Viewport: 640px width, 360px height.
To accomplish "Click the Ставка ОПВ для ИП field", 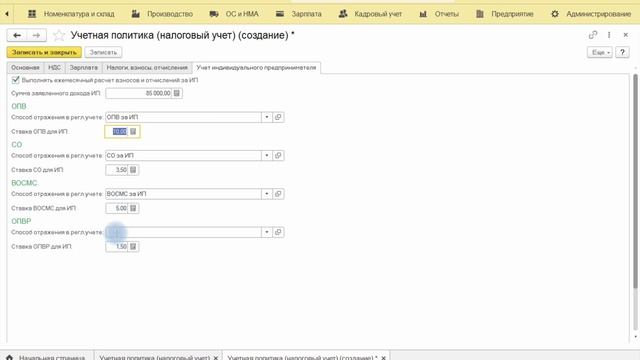I will 117,131.
